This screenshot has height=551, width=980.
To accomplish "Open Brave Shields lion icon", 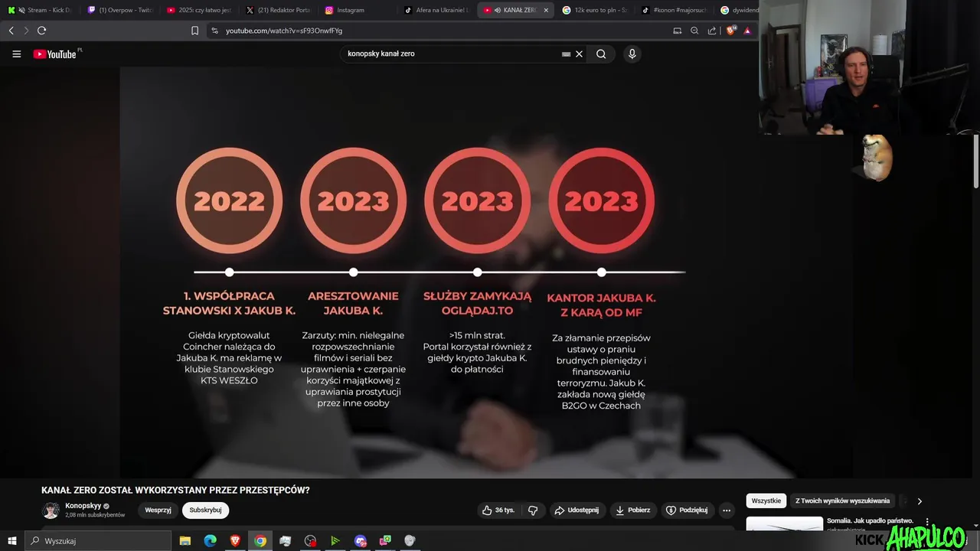I will click(730, 31).
